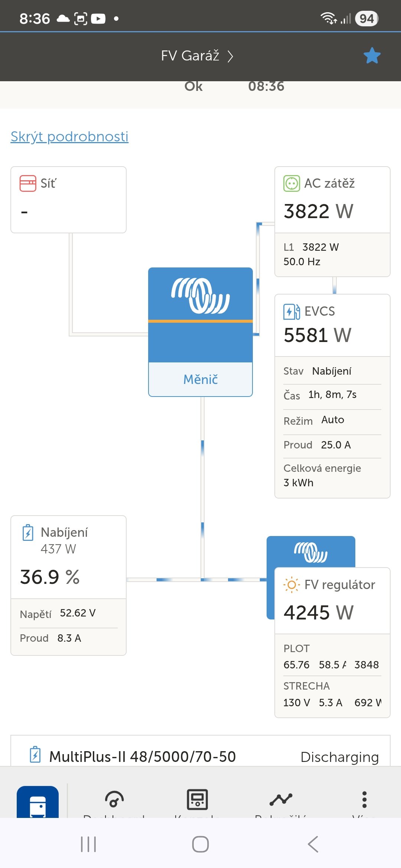Open the three-dot more menu

pos(364,800)
